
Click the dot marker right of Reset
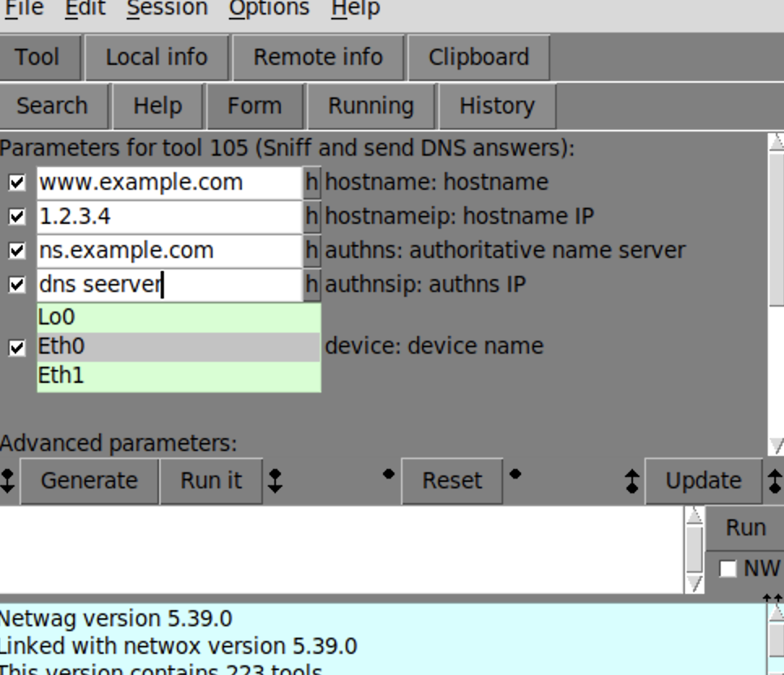pyautogui.click(x=515, y=474)
